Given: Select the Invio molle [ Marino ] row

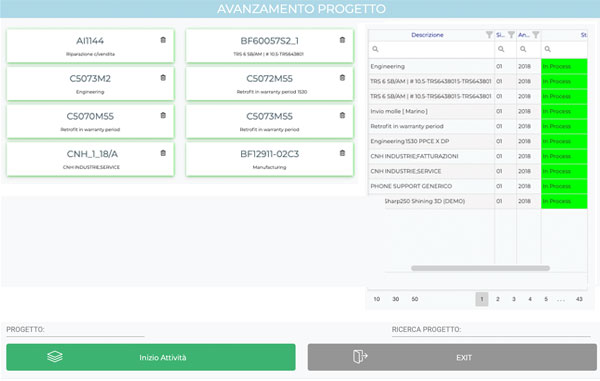Looking at the screenshot, I should coord(478,111).
